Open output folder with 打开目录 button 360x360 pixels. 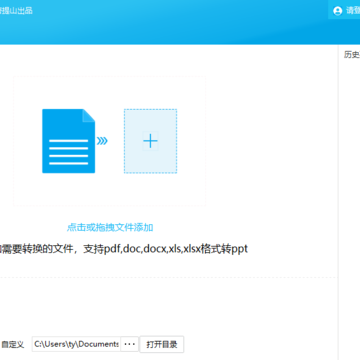click(x=162, y=344)
